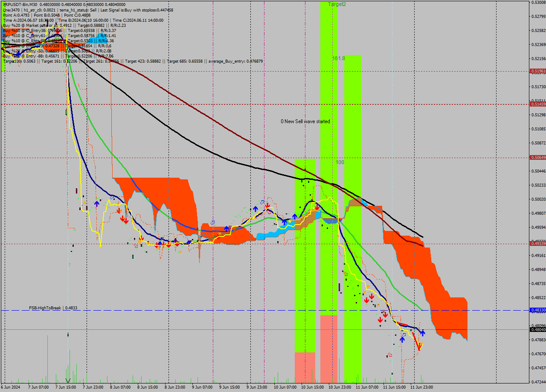Click the chart shift triangle marker on the time axis

click(68, 380)
